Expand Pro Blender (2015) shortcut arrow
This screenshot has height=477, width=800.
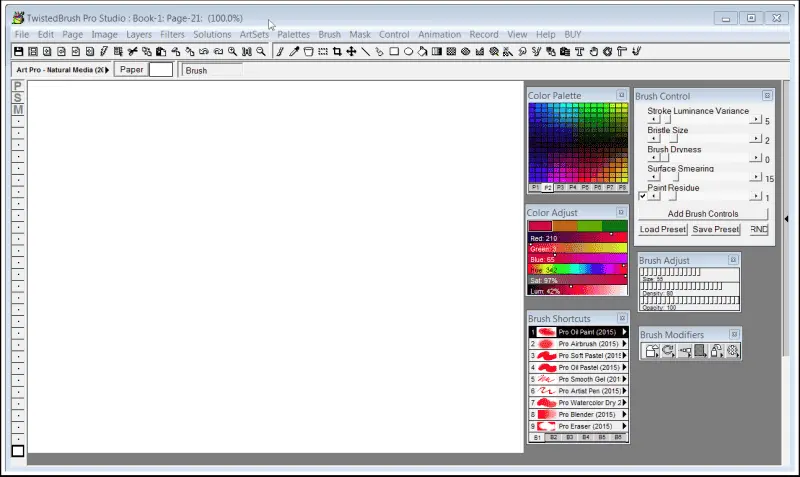click(x=624, y=414)
